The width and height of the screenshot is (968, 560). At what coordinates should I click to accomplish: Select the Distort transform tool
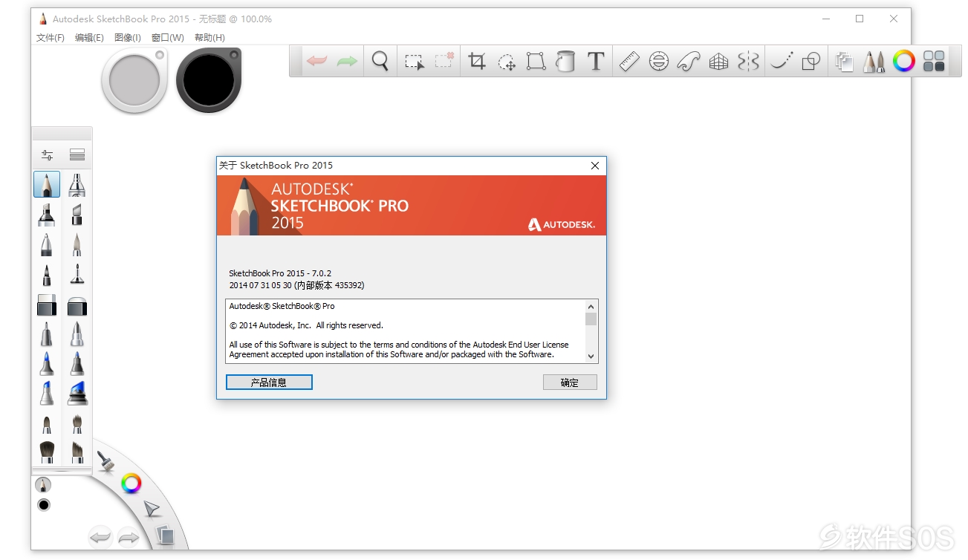(536, 61)
